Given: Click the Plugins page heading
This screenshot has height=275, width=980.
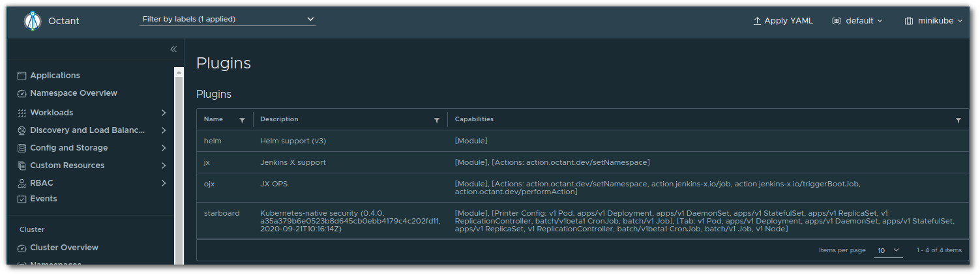Looking at the screenshot, I should 224,63.
